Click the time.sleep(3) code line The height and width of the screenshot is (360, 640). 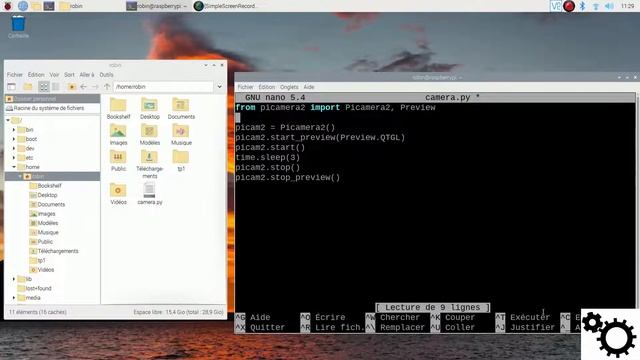pyautogui.click(x=268, y=158)
